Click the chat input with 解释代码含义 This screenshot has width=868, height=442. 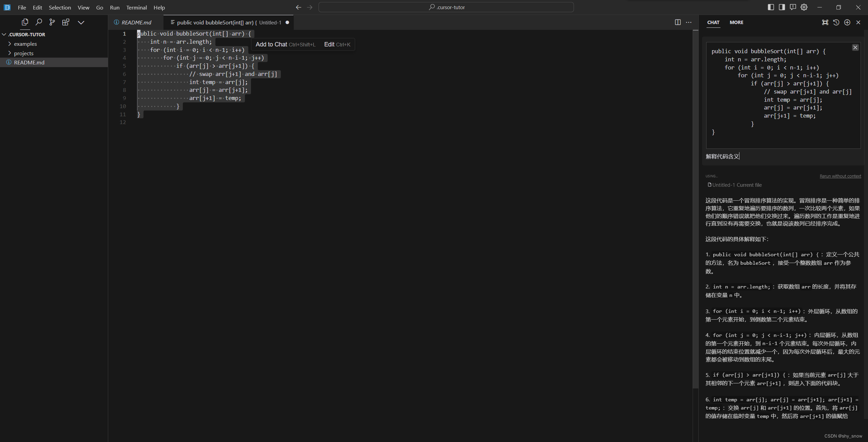tap(783, 156)
